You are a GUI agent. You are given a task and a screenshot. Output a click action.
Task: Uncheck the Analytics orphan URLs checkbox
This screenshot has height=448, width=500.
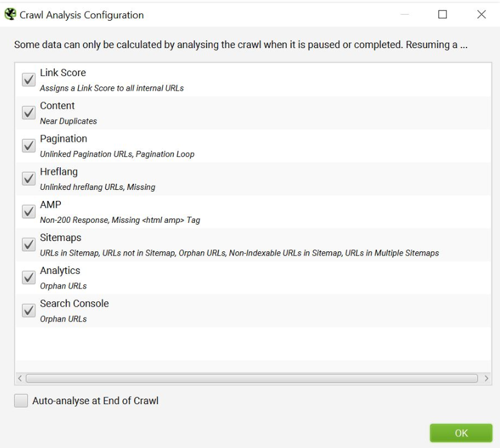(x=28, y=277)
